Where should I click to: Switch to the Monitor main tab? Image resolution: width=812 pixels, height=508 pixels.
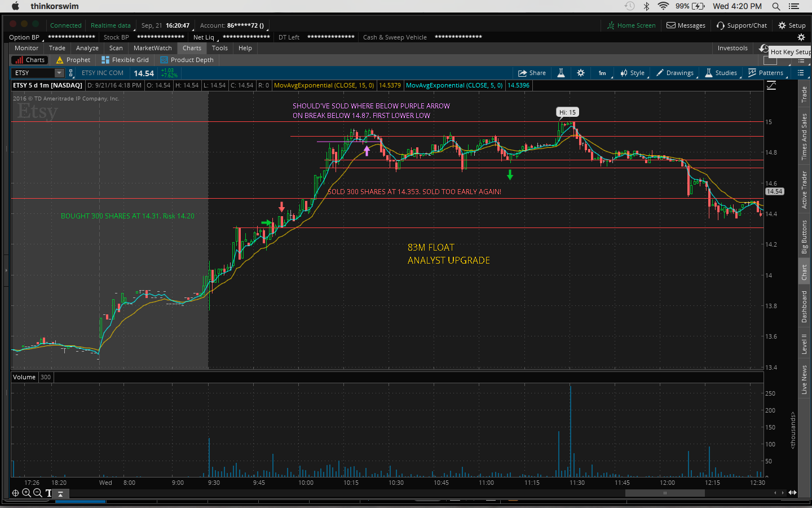27,48
